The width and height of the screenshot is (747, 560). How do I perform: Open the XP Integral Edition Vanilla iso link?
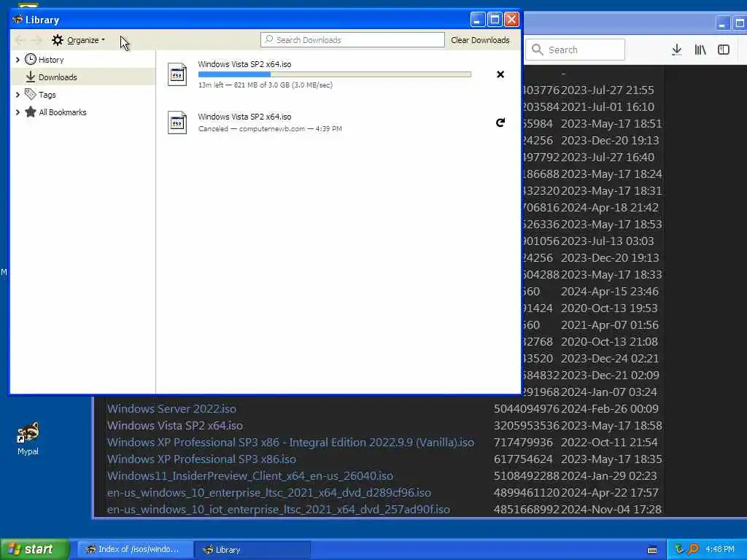(x=290, y=443)
